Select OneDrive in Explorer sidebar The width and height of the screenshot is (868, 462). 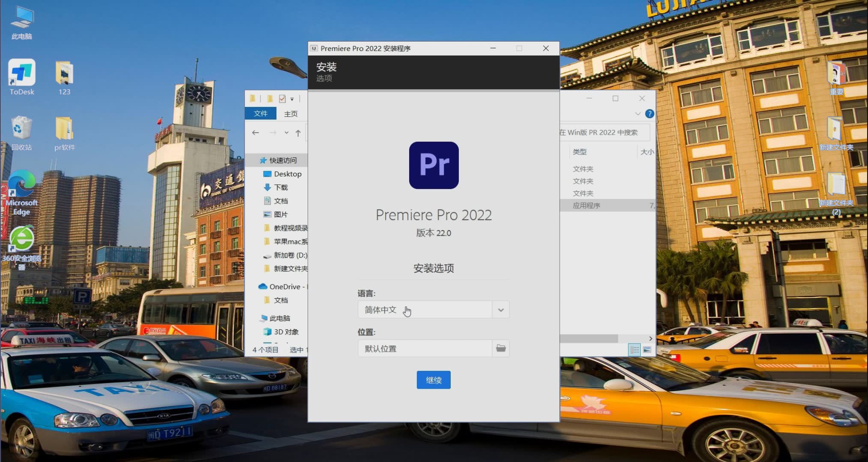282,287
